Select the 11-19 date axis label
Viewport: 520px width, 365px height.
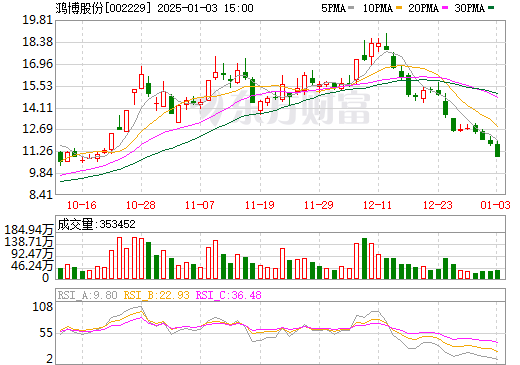[x=260, y=205]
